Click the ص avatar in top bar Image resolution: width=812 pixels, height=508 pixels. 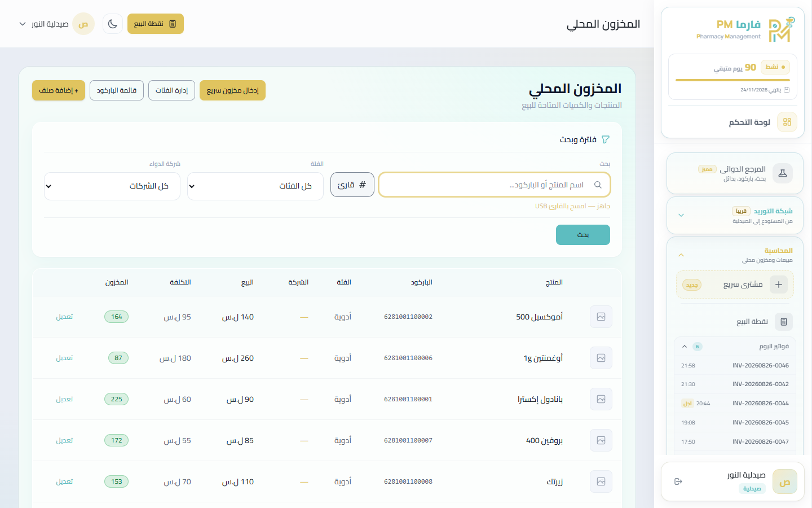click(83, 24)
